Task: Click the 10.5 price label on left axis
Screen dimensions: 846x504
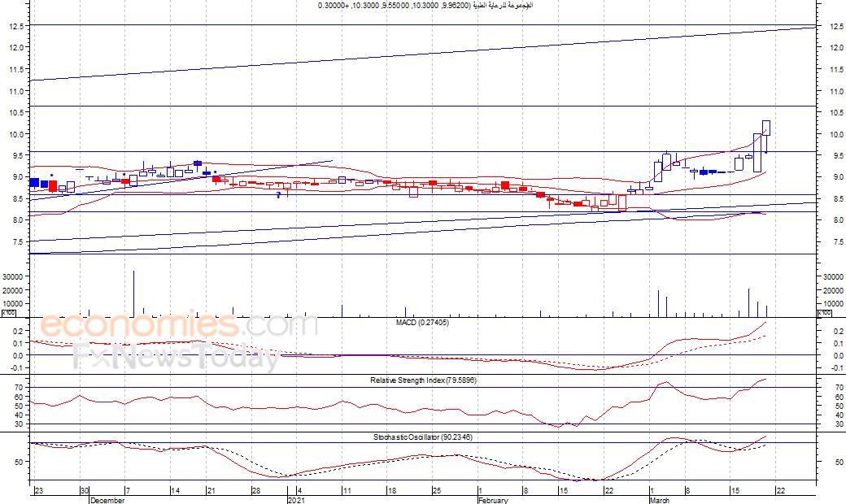Action: pos(16,113)
